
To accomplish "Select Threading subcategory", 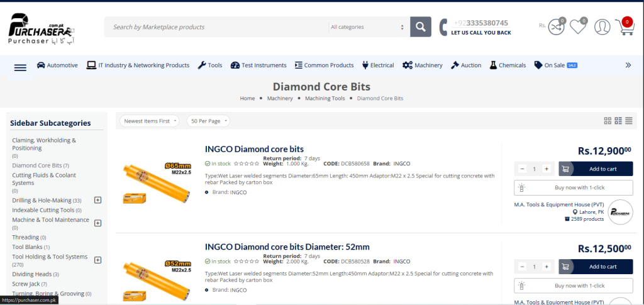I will pyautogui.click(x=25, y=237).
